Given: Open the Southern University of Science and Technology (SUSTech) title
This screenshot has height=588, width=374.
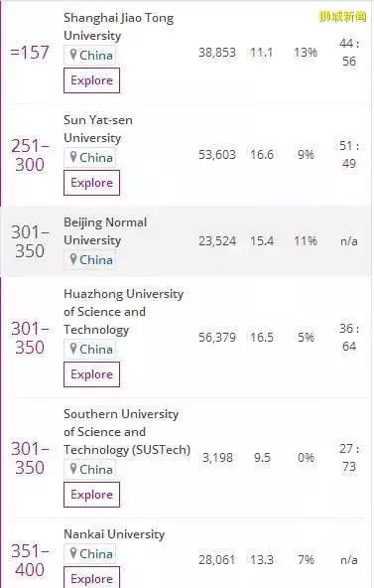Looking at the screenshot, I should (x=127, y=432).
